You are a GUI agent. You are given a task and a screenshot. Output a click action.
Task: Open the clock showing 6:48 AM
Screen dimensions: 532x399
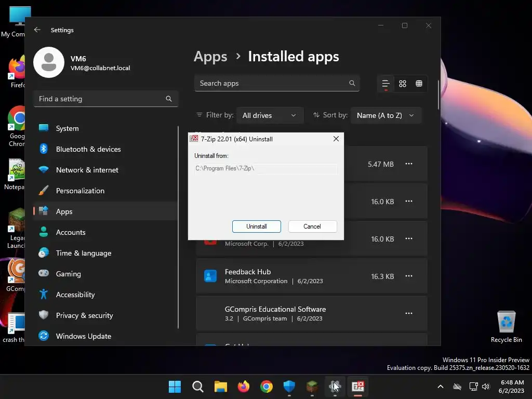click(512, 387)
